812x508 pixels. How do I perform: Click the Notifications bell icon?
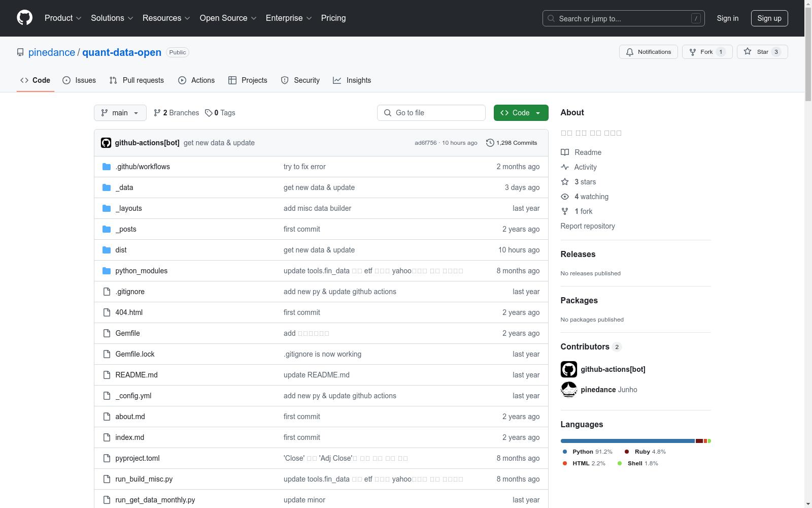(x=630, y=52)
